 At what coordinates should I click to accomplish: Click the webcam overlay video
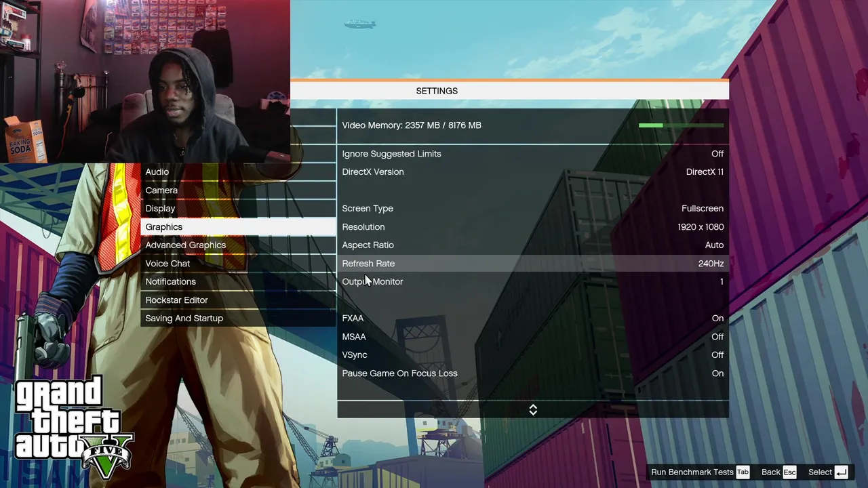click(x=145, y=81)
